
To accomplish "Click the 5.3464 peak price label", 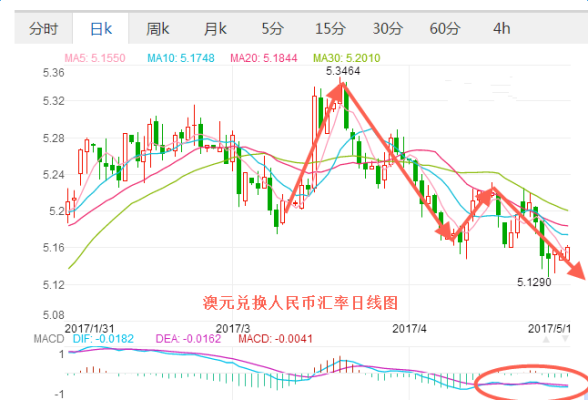I will (x=343, y=71).
